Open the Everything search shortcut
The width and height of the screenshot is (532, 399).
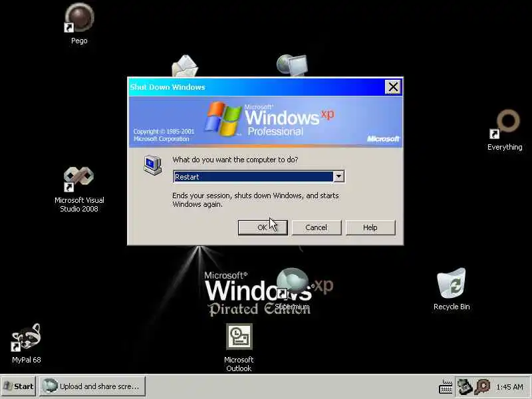coord(505,130)
